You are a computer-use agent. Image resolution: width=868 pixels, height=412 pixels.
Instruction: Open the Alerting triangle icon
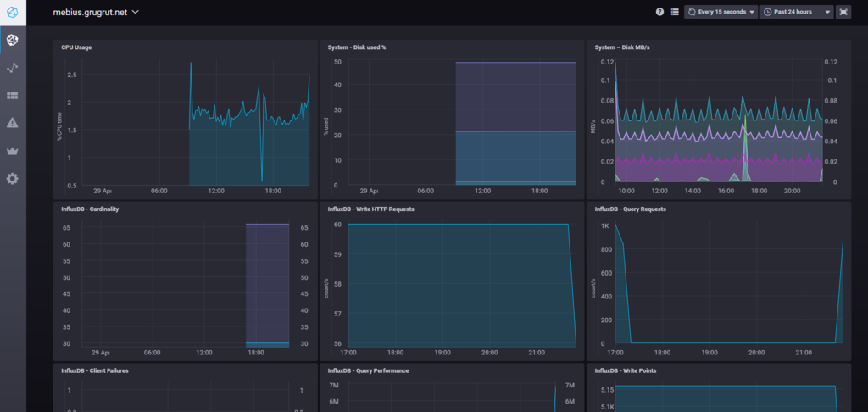coord(12,123)
